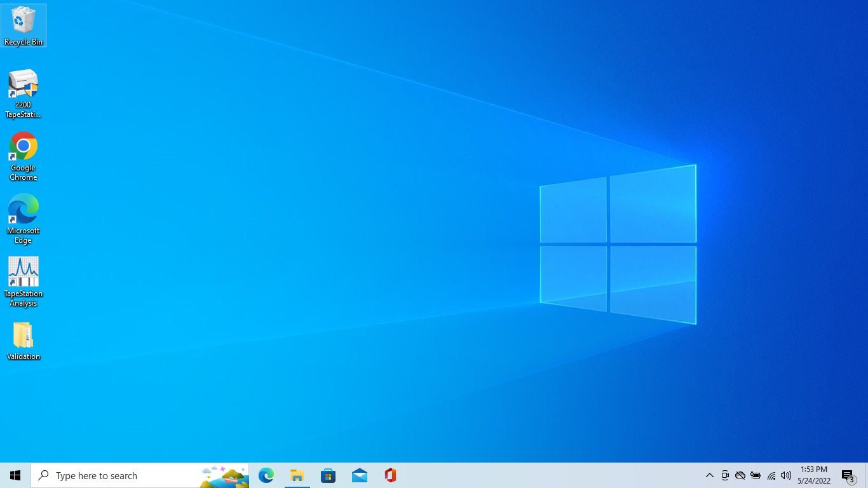Image resolution: width=868 pixels, height=488 pixels.
Task: Open the speaker volume control
Action: pos(786,475)
